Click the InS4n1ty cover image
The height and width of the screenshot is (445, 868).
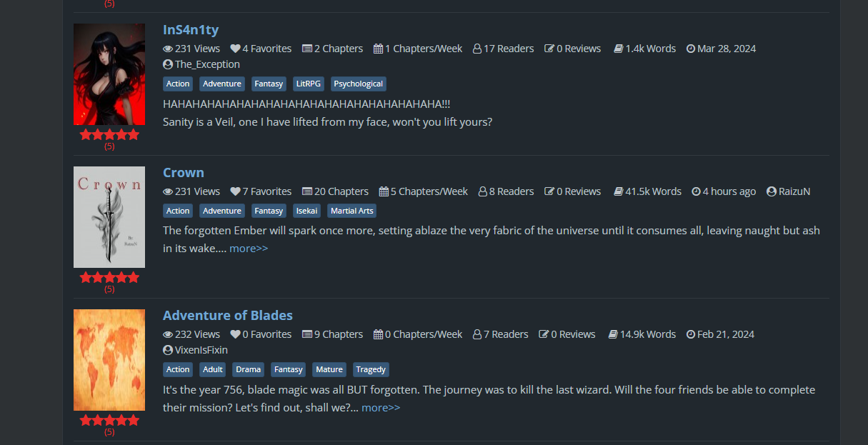click(x=109, y=74)
